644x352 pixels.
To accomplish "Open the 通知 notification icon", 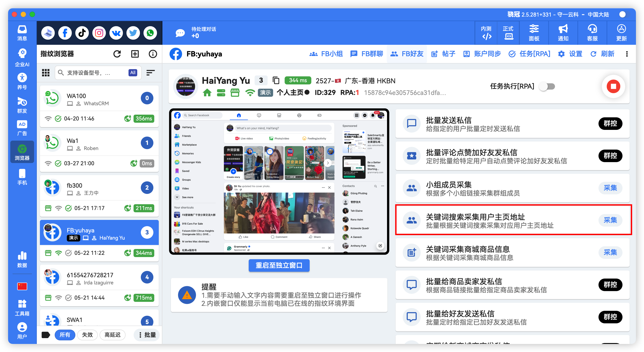I will (x=563, y=33).
